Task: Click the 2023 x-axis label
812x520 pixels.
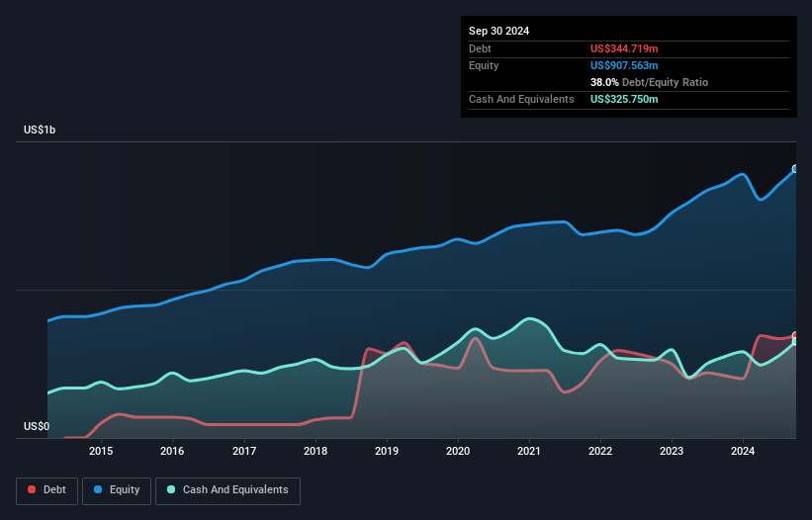Action: (x=672, y=451)
